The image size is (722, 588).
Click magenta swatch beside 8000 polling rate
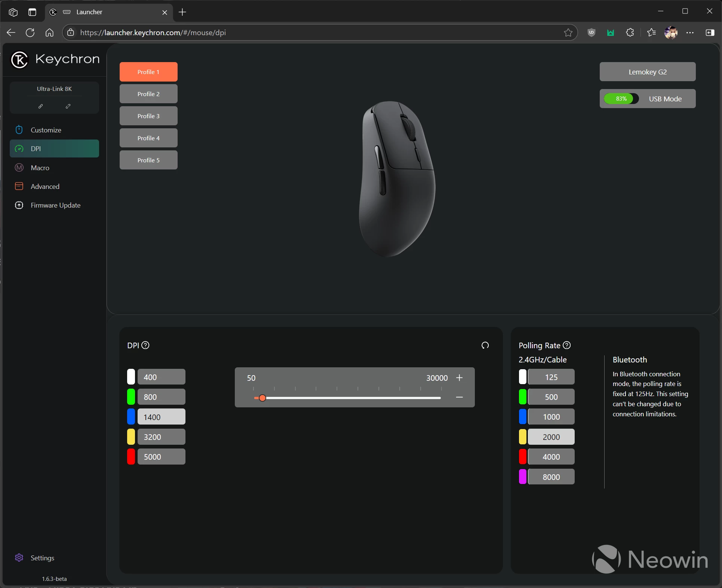point(523,477)
